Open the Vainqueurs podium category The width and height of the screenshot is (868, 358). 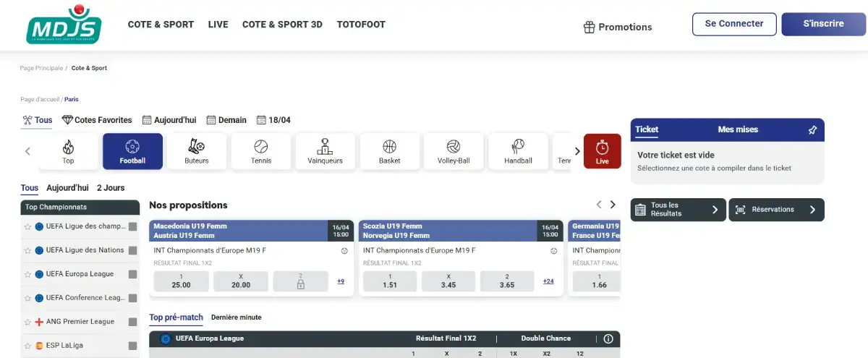(325, 151)
